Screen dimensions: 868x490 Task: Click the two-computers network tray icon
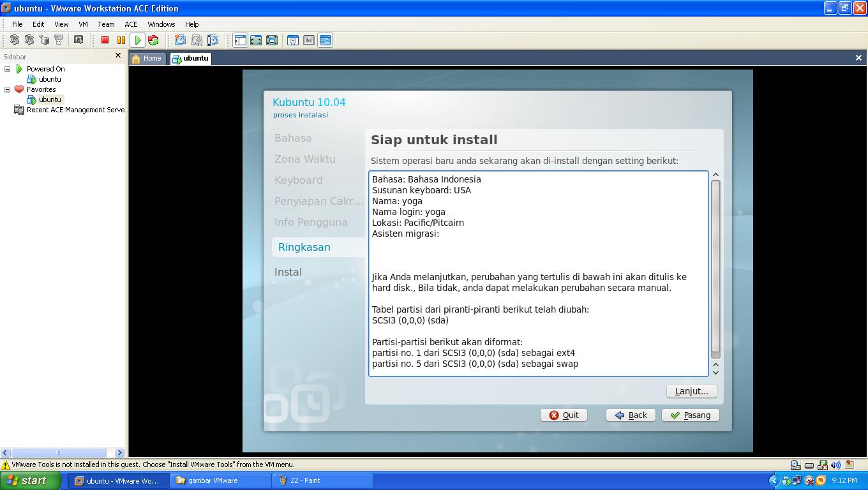click(x=798, y=480)
